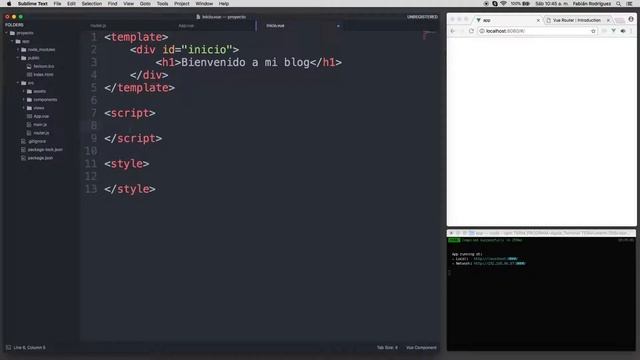The image size is (640, 360).
Task: Open the File menu
Action: (57, 4)
